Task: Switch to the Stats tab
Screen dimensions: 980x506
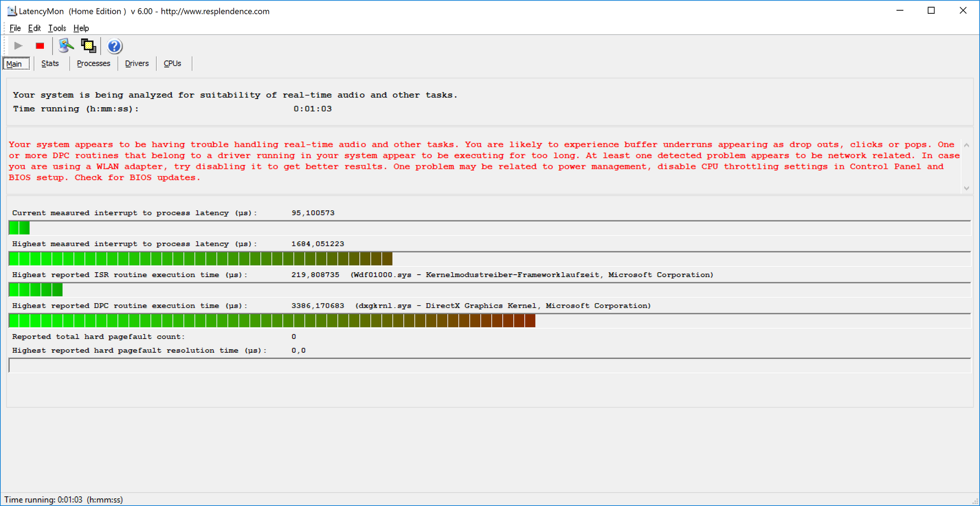Action: 50,63
